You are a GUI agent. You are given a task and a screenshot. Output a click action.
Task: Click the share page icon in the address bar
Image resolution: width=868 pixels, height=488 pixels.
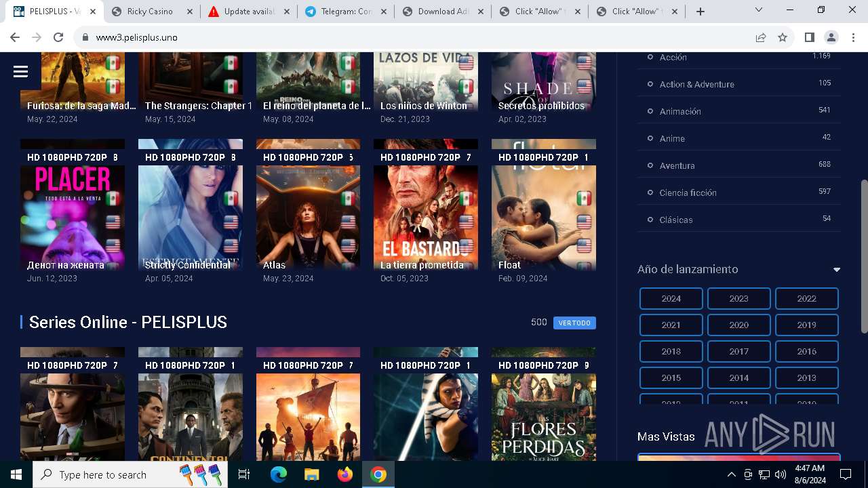(761, 37)
